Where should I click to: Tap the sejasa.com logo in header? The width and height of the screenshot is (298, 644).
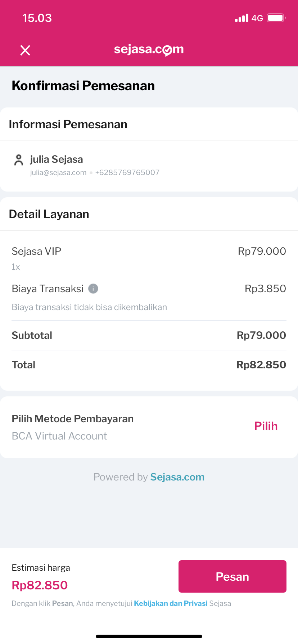click(x=149, y=50)
